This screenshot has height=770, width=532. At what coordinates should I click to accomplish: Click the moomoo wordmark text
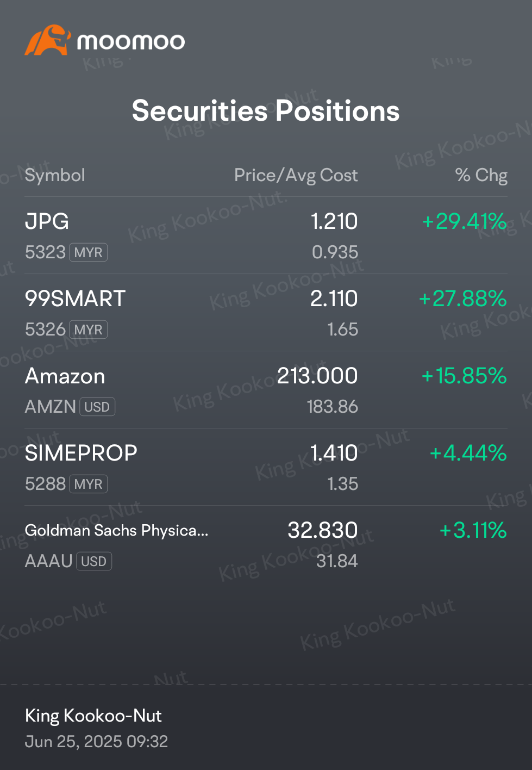coord(131,41)
